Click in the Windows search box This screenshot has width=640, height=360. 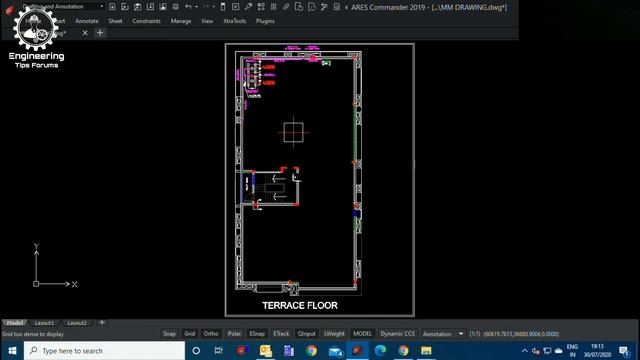pyautogui.click(x=104, y=351)
